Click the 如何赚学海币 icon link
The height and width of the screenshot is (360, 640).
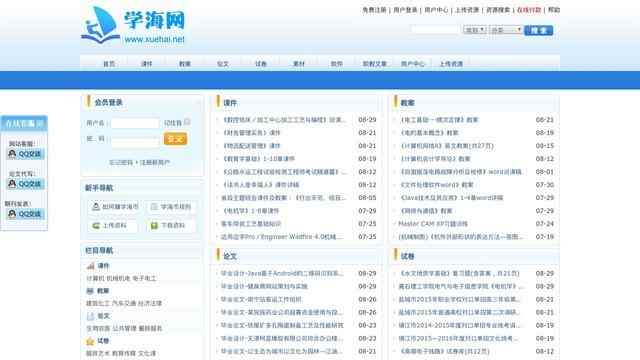[x=115, y=207]
